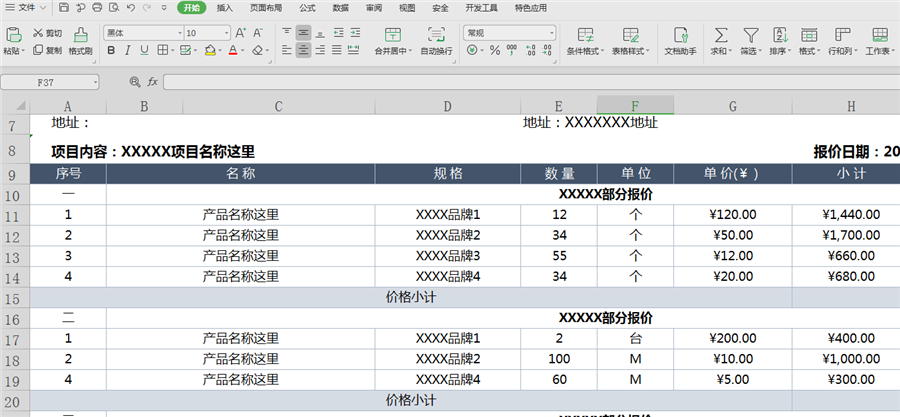Click the increase decimal places icon
This screenshot has width=900, height=417.
pos(530,50)
